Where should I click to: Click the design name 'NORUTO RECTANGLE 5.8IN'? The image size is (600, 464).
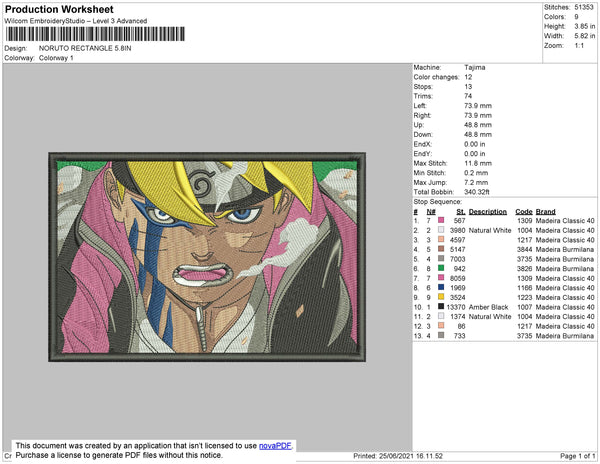(85, 48)
